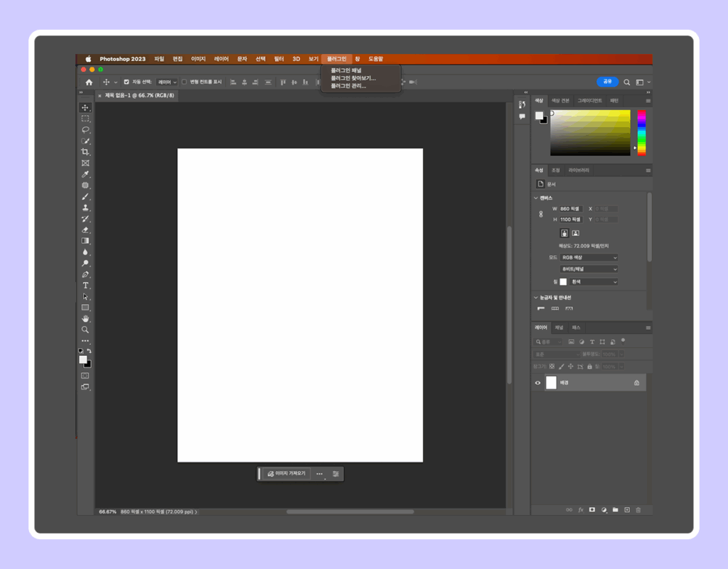728x569 pixels.
Task: Pick the Eyedropper tool
Action: [85, 175]
